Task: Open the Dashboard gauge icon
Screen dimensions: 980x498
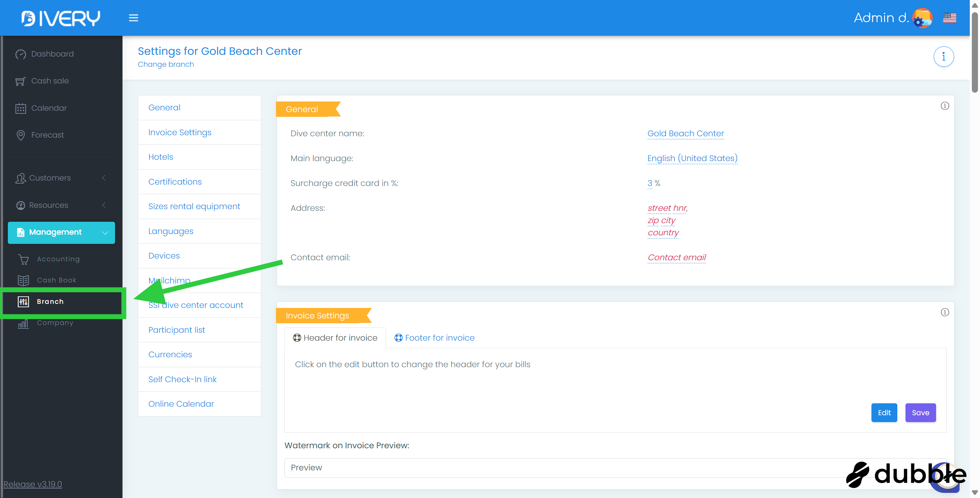Action: [x=20, y=55]
